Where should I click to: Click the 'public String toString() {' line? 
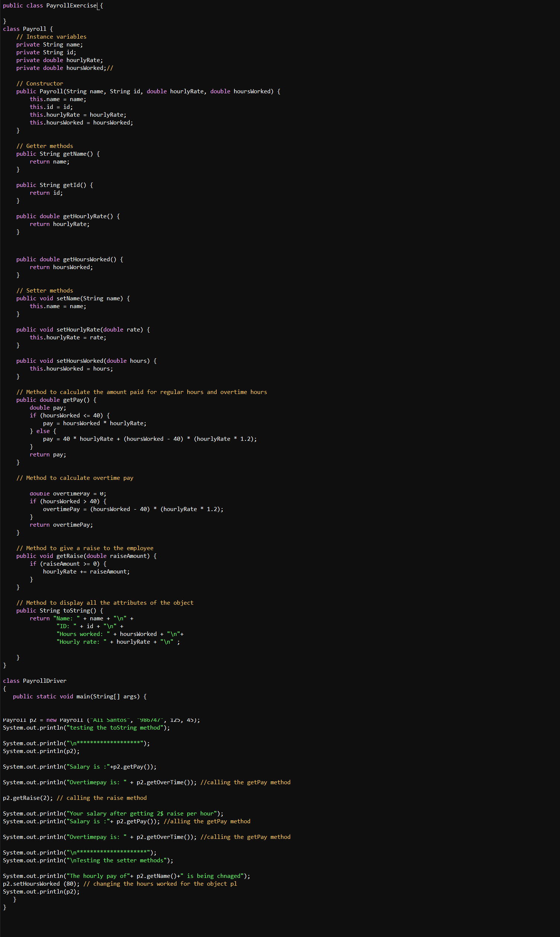click(59, 611)
